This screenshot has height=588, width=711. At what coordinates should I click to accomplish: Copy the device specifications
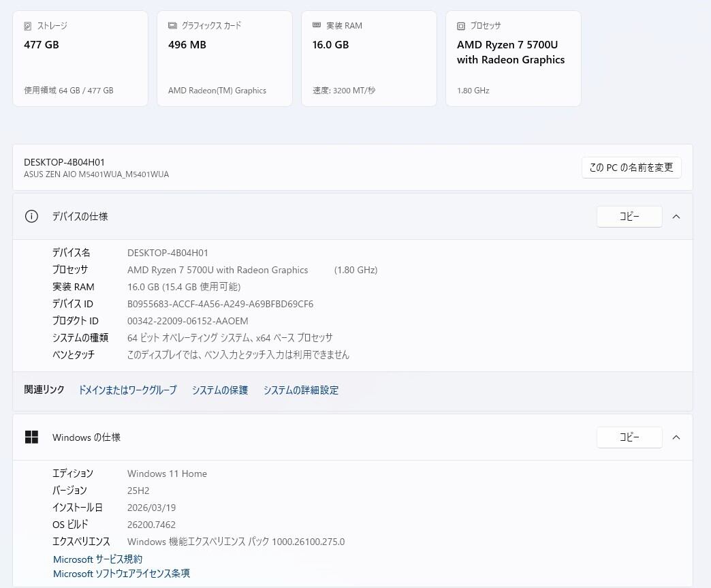coord(629,217)
